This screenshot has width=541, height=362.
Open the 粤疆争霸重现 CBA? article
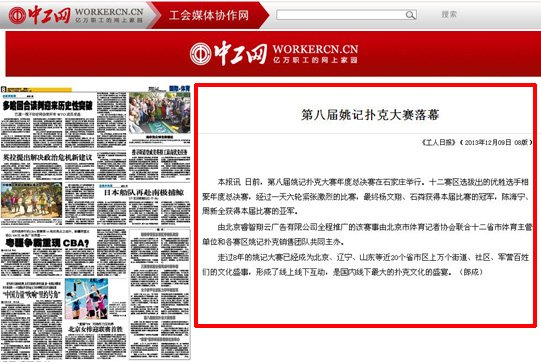point(47,243)
